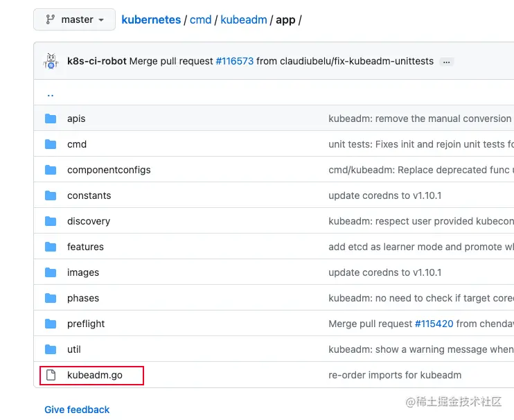Click the Give feedback link
The height and width of the screenshot is (420, 514).
click(77, 410)
